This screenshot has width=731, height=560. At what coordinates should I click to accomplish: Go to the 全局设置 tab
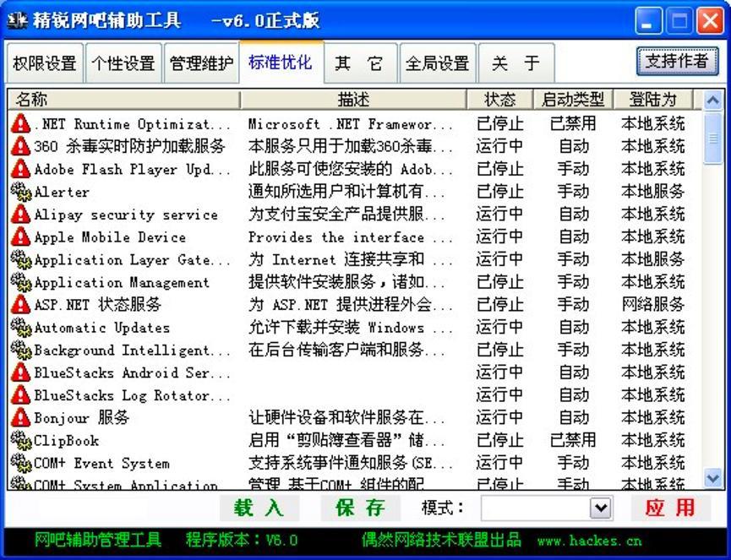[x=437, y=63]
